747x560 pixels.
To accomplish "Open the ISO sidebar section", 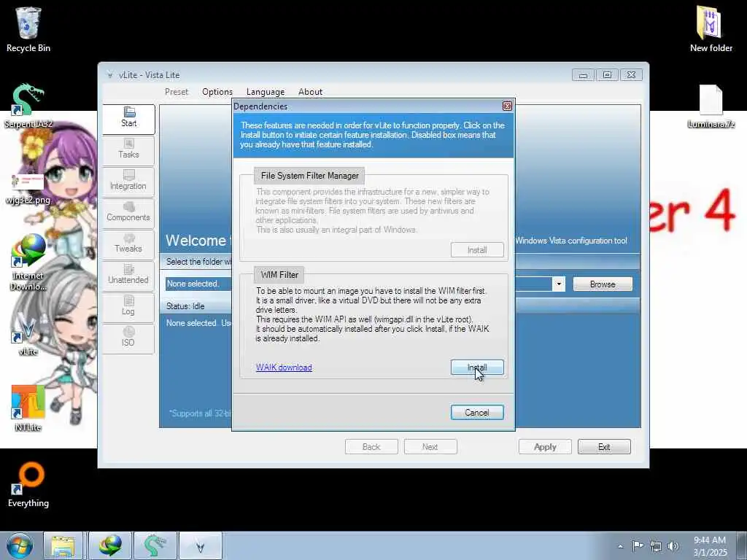I will [x=128, y=338].
